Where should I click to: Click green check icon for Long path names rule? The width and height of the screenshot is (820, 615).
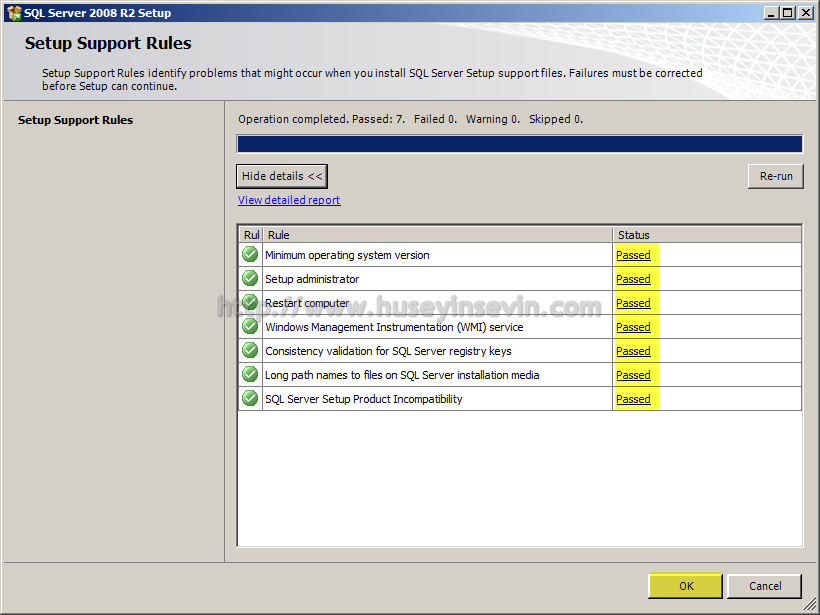[x=250, y=374]
